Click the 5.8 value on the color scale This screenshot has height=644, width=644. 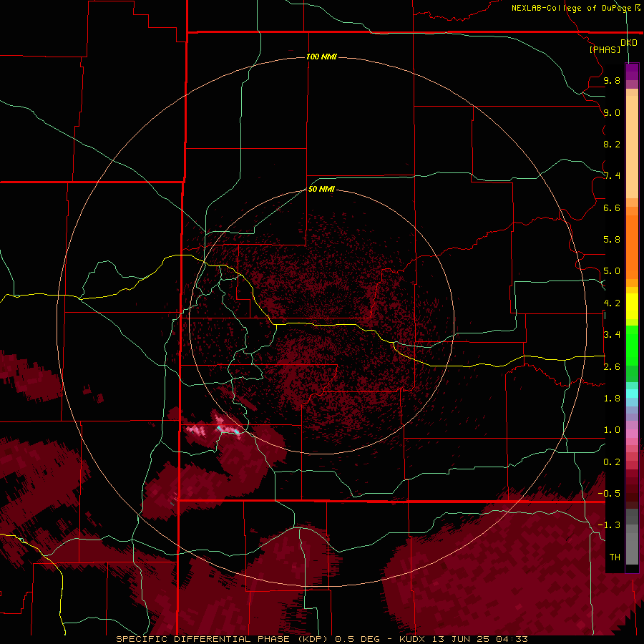click(612, 239)
